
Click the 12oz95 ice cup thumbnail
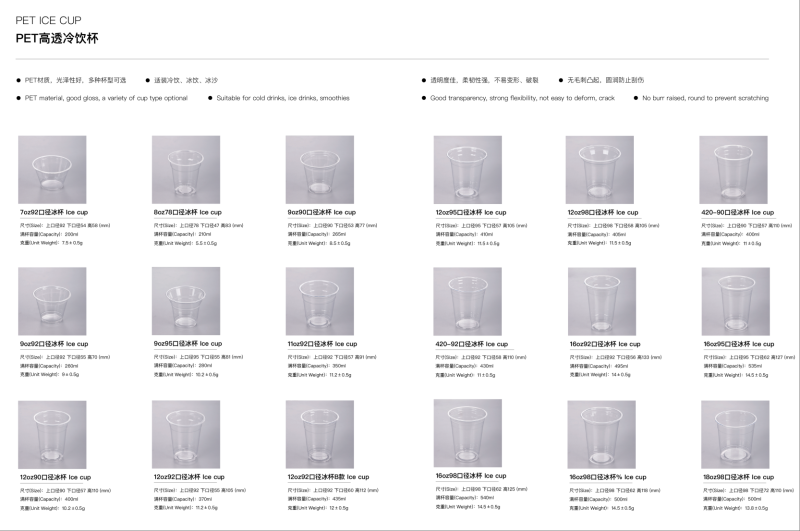click(467, 169)
